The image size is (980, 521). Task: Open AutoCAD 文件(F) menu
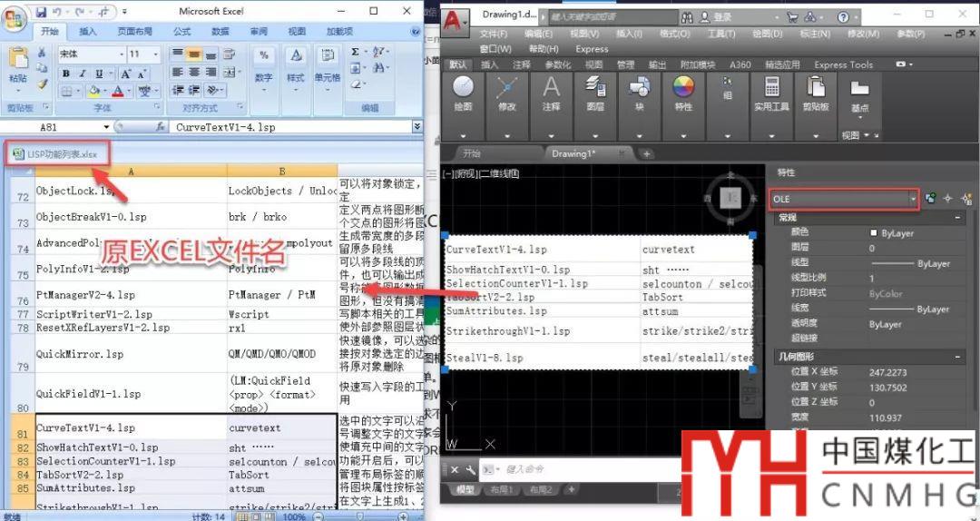click(x=493, y=34)
